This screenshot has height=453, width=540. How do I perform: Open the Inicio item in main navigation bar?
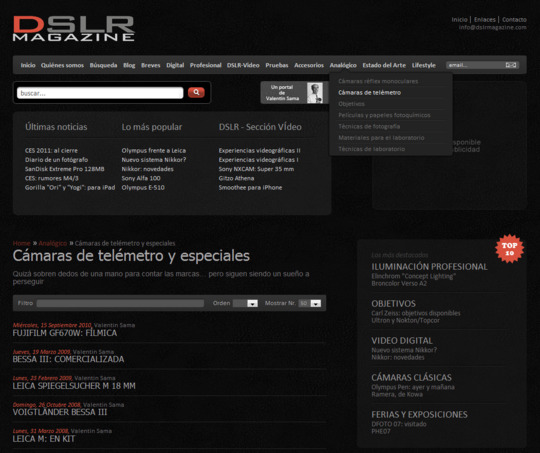click(28, 65)
